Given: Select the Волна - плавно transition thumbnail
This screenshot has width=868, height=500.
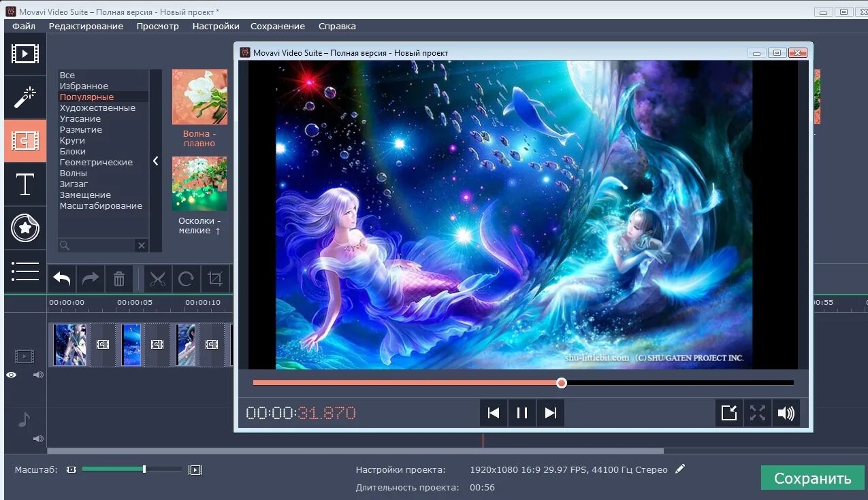Looking at the screenshot, I should click(x=199, y=97).
